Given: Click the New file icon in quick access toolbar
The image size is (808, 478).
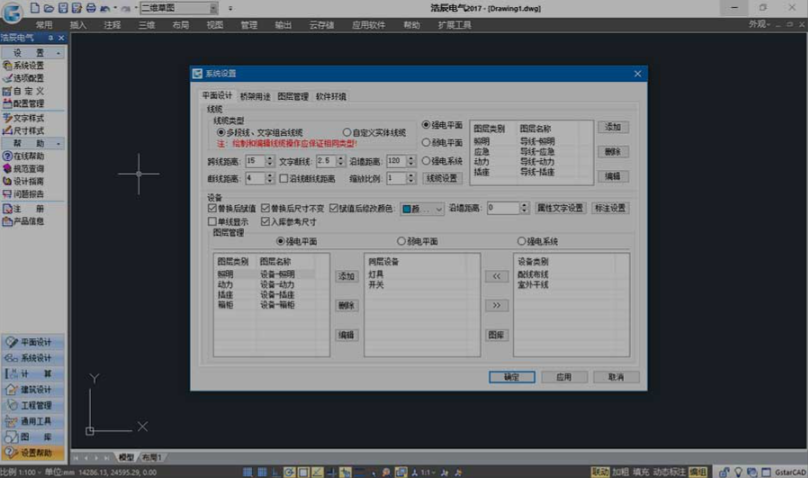Looking at the screenshot, I should click(x=35, y=8).
